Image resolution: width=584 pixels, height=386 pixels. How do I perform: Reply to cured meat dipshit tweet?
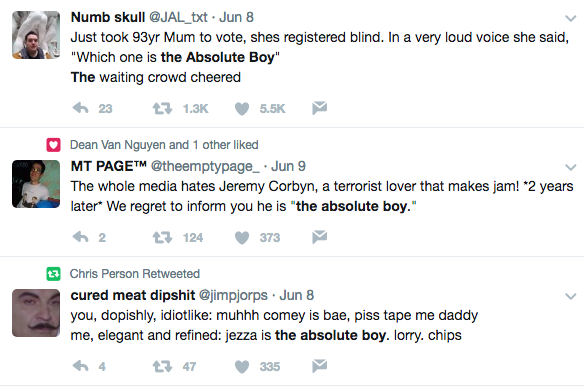80,366
